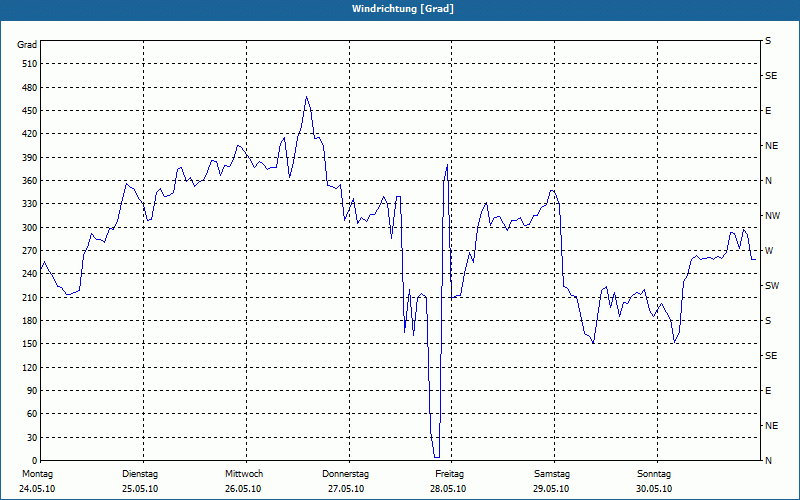This screenshot has width=800, height=500.
Task: Click the N compass label beside 360 gridline
Action: (x=768, y=181)
